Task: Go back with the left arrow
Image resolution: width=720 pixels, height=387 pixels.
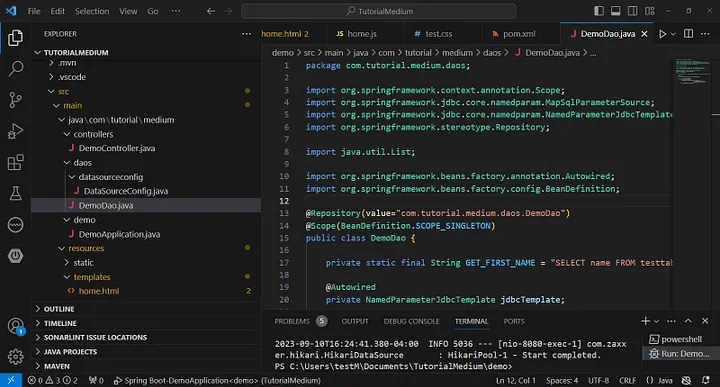Action: point(211,11)
